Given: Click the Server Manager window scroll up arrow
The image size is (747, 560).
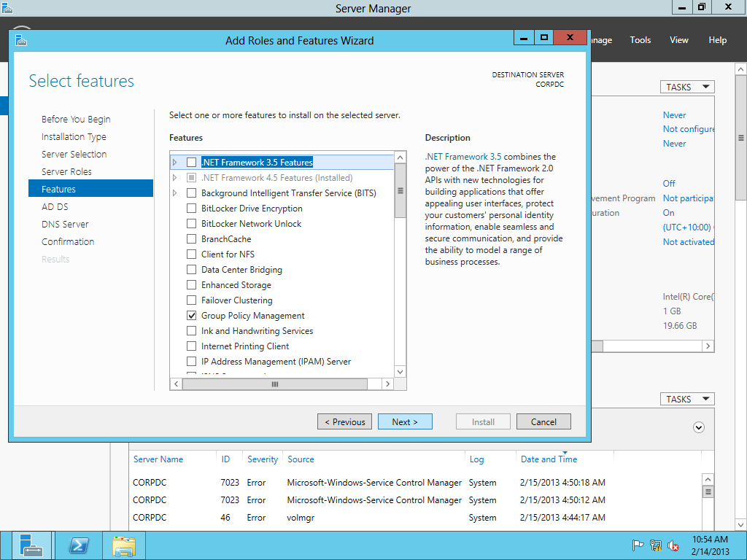Looking at the screenshot, I should tap(741, 69).
